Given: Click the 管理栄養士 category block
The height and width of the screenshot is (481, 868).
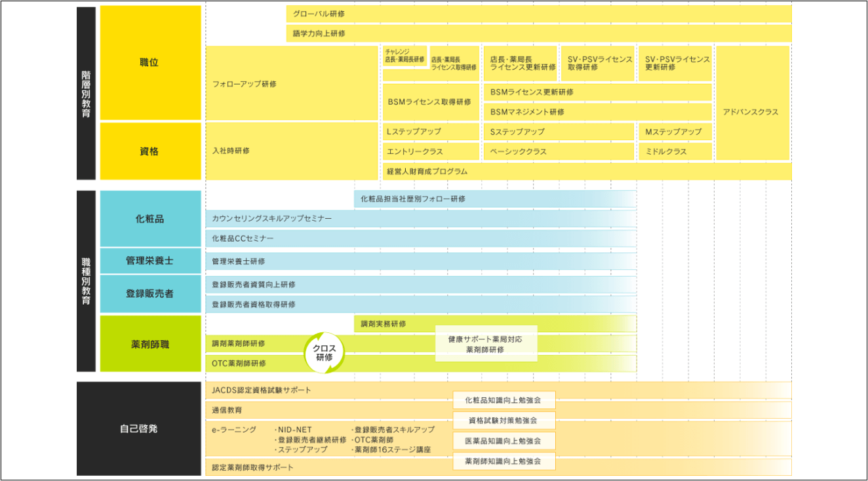Looking at the screenshot, I should tap(150, 261).
